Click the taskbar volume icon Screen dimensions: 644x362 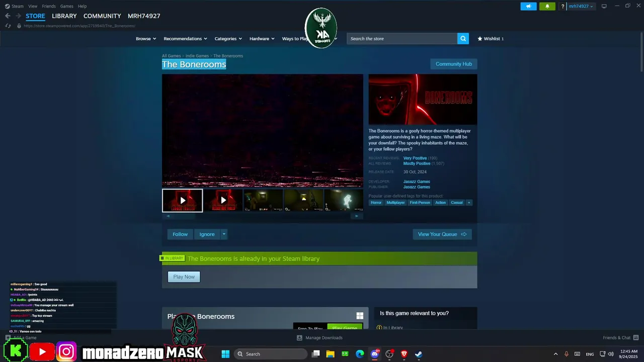tap(612, 354)
